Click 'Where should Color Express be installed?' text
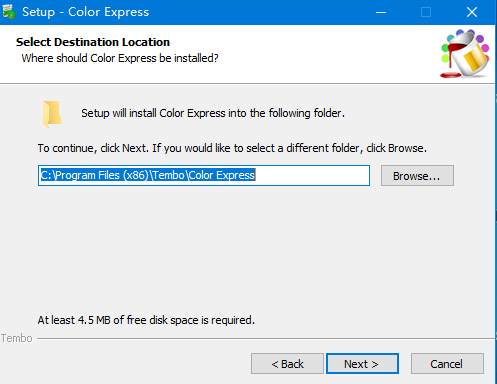The width and height of the screenshot is (497, 384). (x=120, y=58)
